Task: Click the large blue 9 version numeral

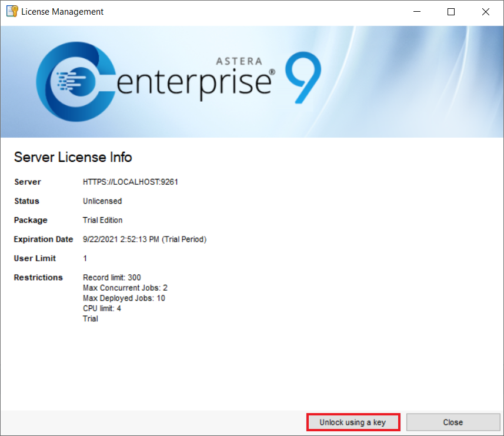Action: point(303,78)
